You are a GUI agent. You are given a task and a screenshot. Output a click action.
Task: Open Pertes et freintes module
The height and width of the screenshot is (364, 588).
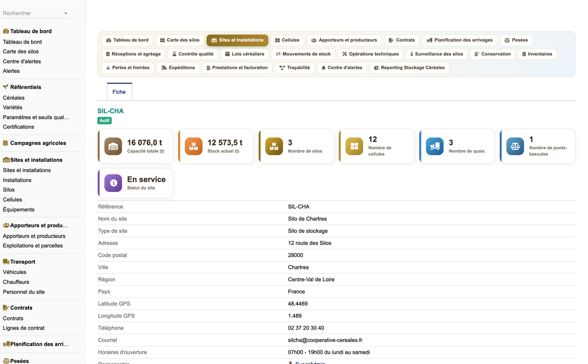click(x=128, y=68)
